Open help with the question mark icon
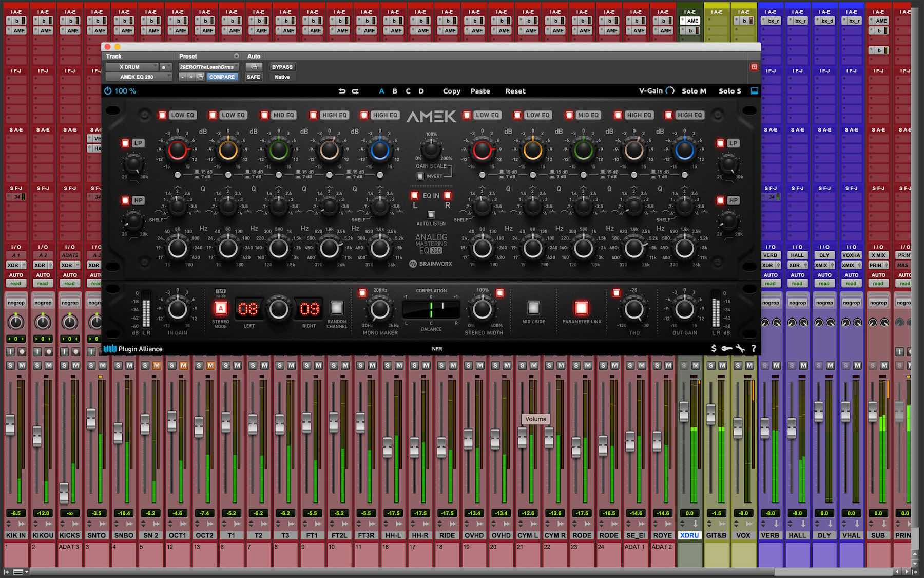This screenshot has width=924, height=578. (753, 348)
